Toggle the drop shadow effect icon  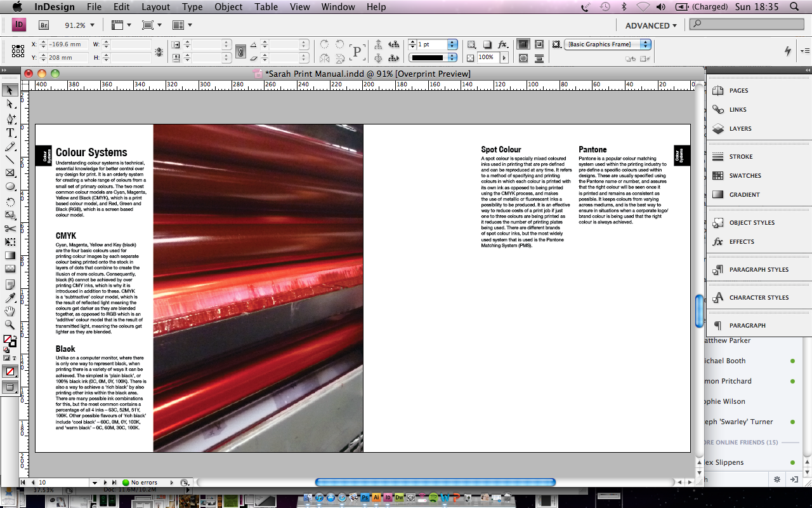[x=487, y=44]
